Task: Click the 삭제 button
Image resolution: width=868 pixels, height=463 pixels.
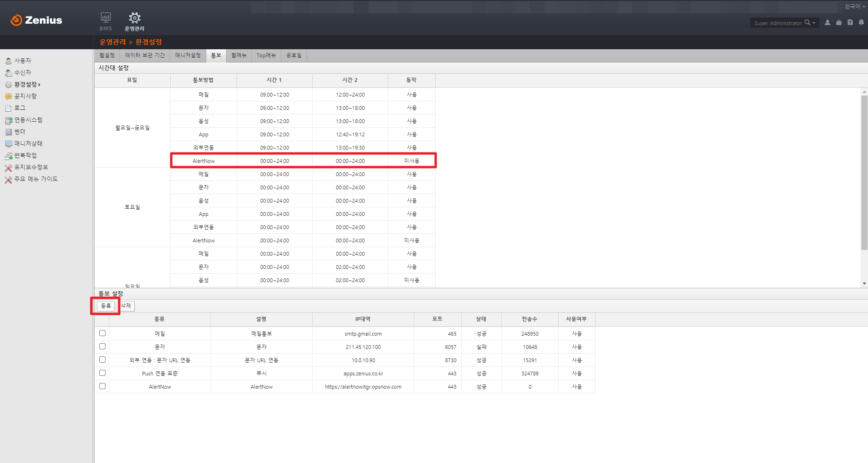Action: 126,306
